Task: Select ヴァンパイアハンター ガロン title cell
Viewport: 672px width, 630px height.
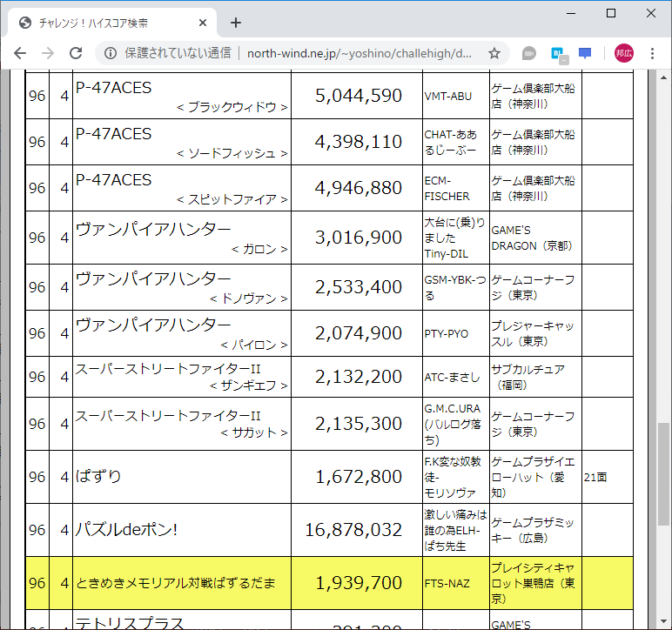Action: point(182,238)
